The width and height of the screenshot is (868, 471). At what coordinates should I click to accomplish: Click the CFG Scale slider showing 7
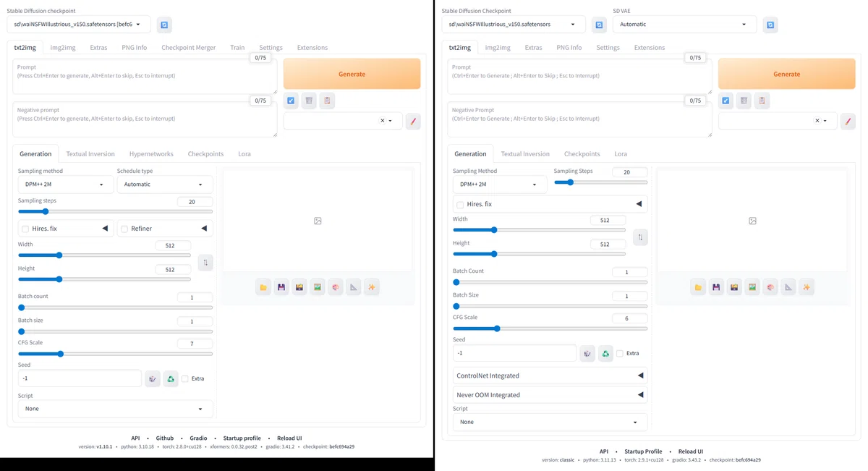click(116, 354)
